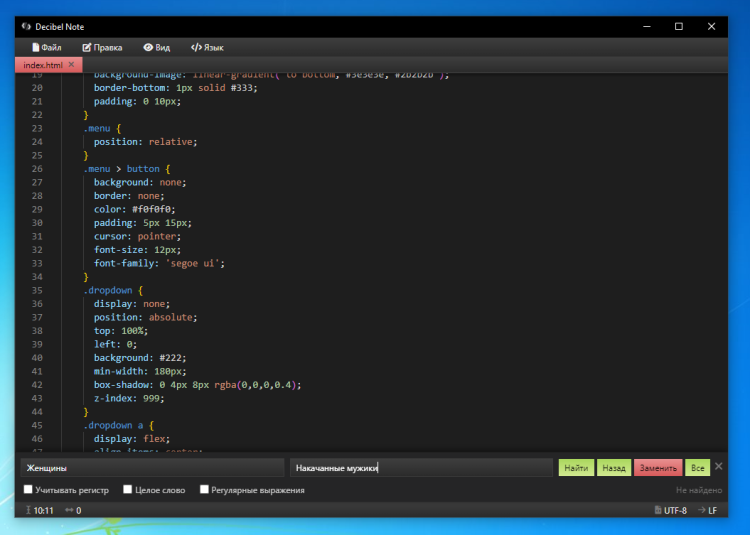Click the replace field with Накачанные мужики
The image size is (750, 535).
point(420,468)
